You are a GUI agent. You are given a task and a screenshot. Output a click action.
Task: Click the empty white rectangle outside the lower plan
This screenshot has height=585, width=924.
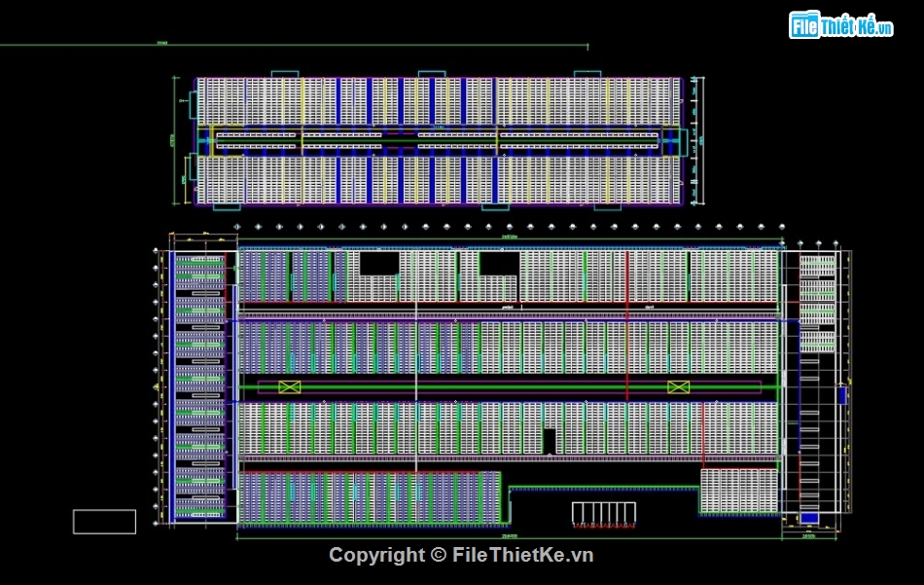tap(104, 522)
